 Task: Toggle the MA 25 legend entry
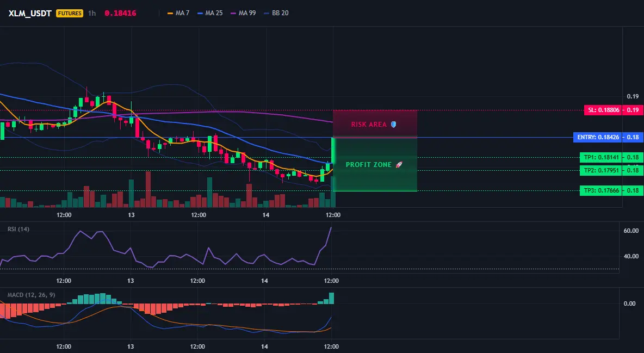click(210, 13)
